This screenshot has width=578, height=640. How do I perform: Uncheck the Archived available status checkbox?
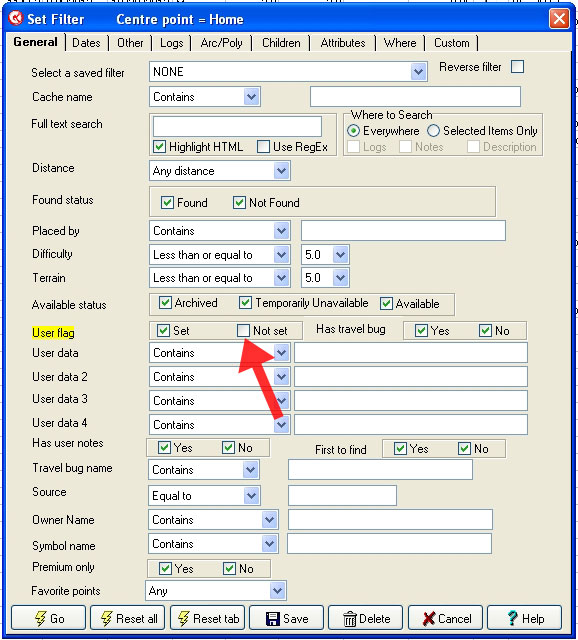point(165,303)
